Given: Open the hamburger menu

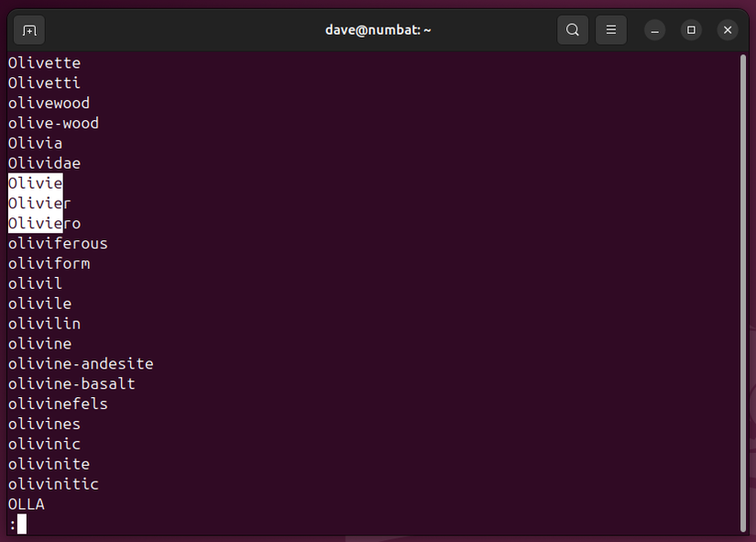Looking at the screenshot, I should [x=610, y=29].
